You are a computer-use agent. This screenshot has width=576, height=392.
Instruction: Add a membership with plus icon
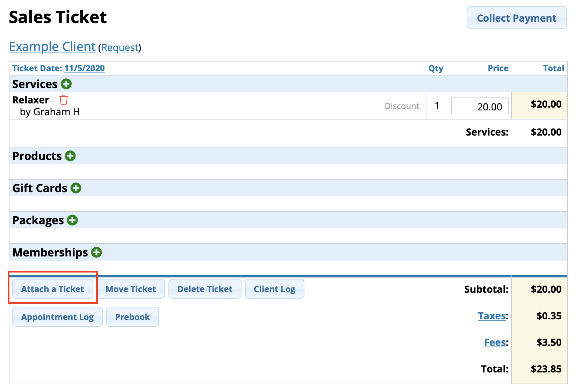96,252
